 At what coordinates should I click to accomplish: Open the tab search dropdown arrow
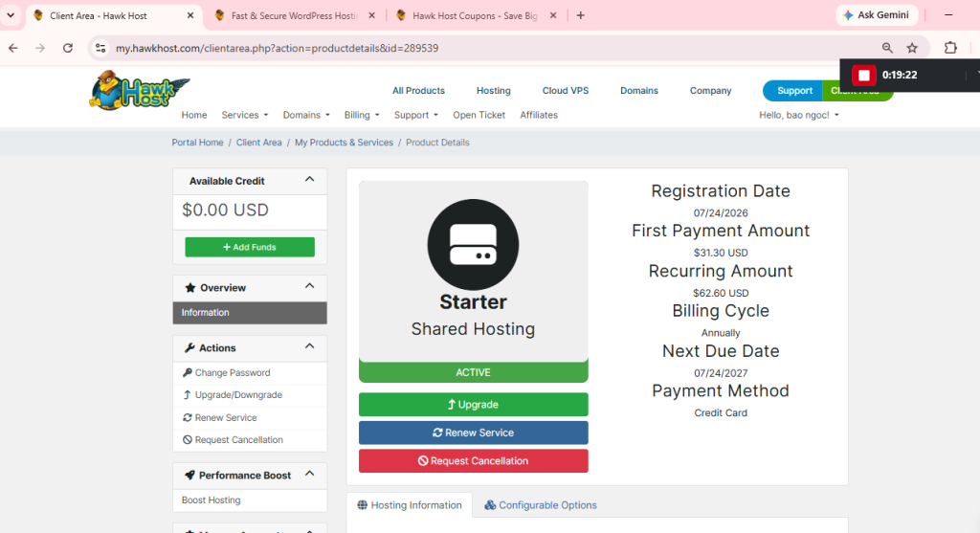(11, 15)
